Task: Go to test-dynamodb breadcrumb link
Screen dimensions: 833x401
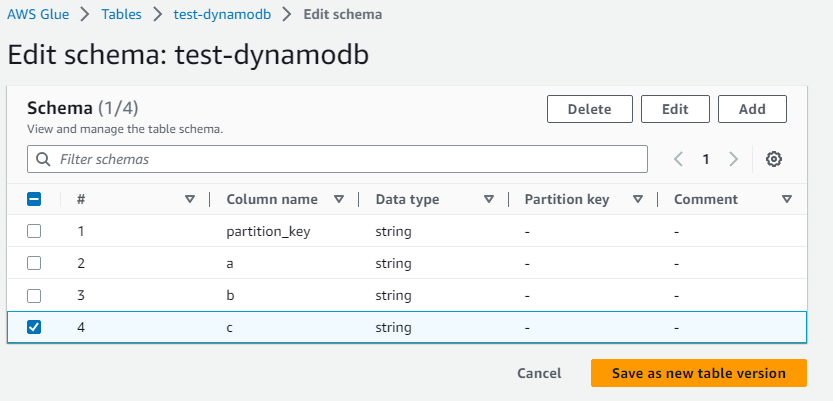Action: point(218,15)
